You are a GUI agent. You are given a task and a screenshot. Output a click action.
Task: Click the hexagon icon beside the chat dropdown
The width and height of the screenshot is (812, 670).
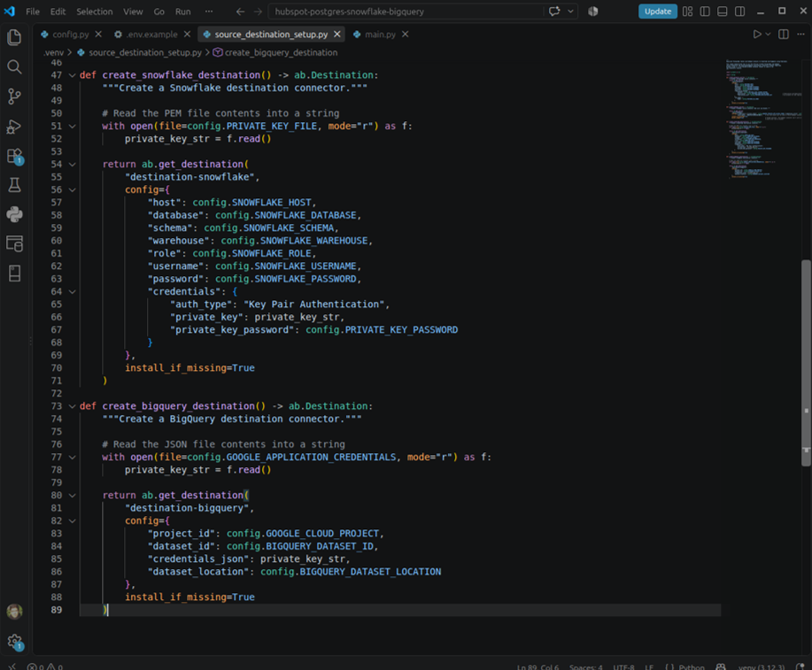(x=593, y=12)
